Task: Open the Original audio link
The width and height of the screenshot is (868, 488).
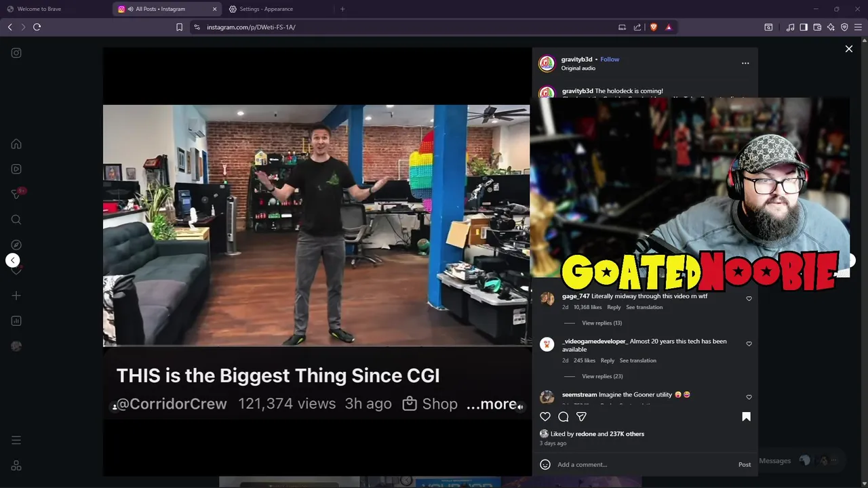Action: point(578,68)
